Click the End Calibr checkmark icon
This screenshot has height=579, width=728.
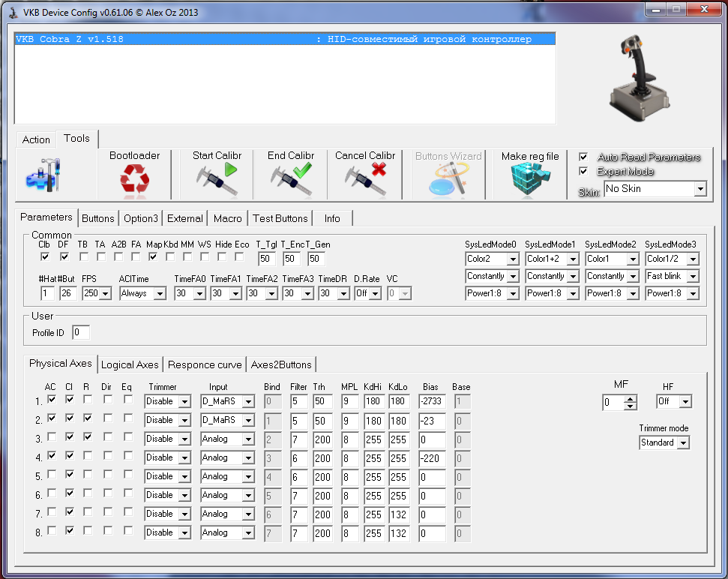pyautogui.click(x=291, y=179)
